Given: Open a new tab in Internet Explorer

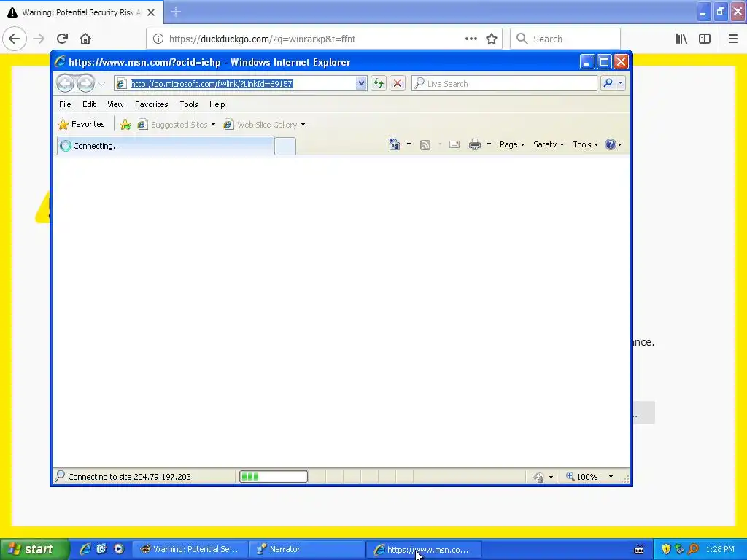Looking at the screenshot, I should pyautogui.click(x=285, y=146).
